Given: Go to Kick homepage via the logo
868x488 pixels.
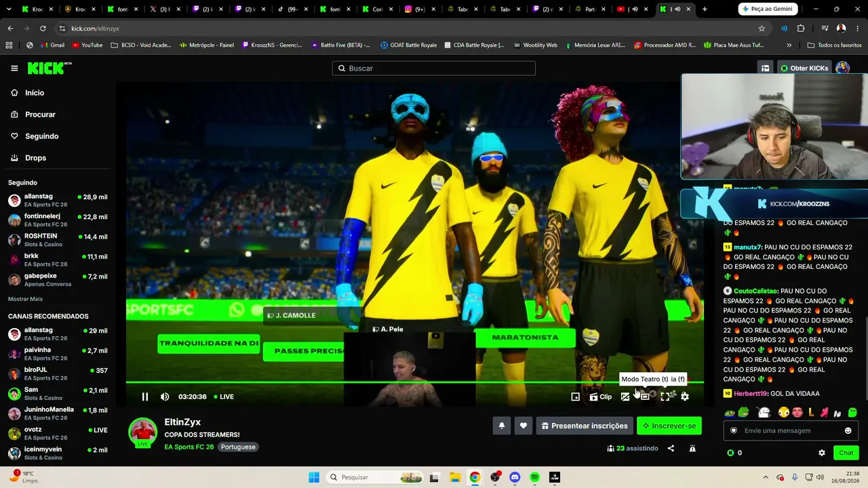Looking at the screenshot, I should click(x=49, y=68).
